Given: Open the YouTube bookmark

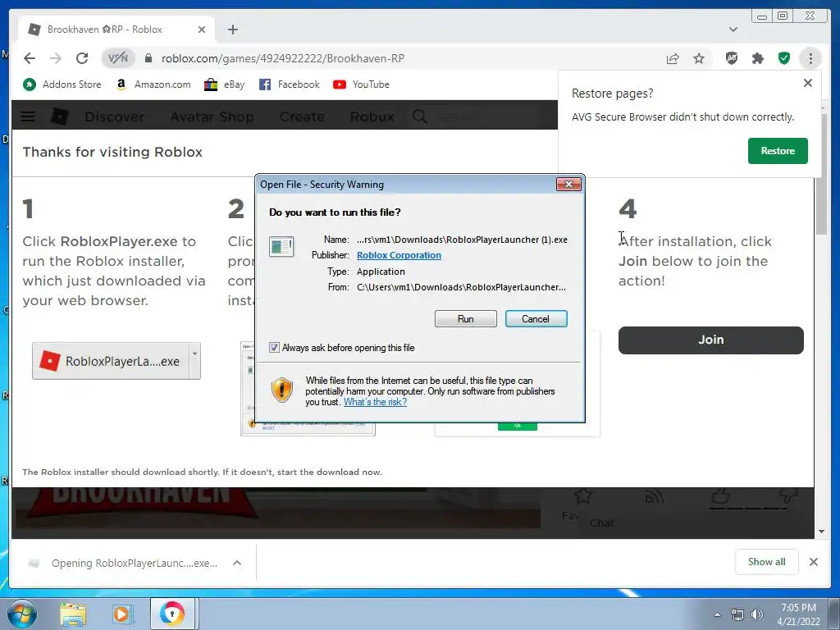Looking at the screenshot, I should [x=361, y=84].
